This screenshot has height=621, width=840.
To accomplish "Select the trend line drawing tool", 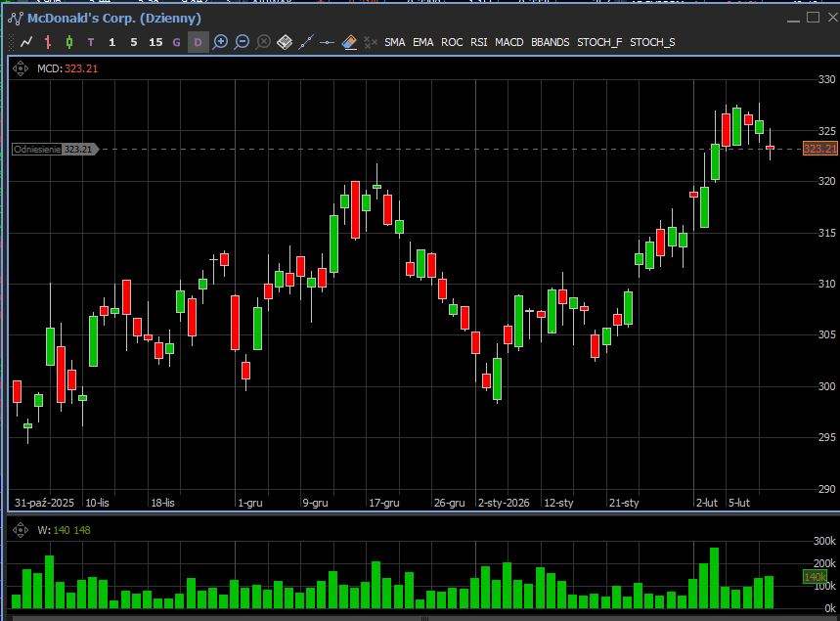I will coord(306,42).
